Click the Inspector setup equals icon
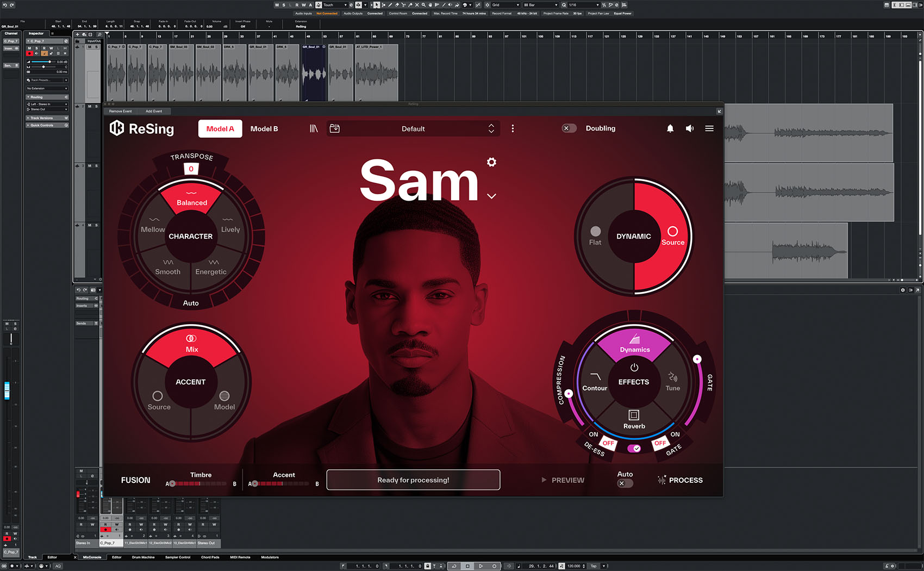The height and width of the screenshot is (571, 924). 53,34
